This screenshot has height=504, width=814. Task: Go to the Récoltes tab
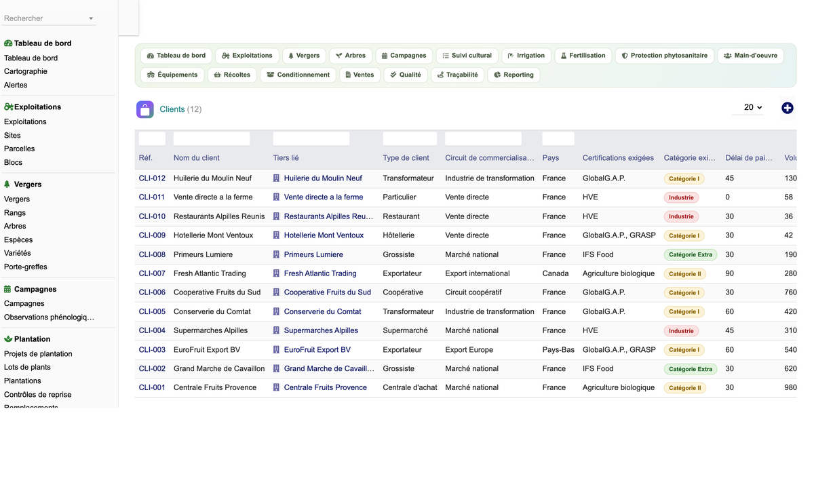(232, 75)
